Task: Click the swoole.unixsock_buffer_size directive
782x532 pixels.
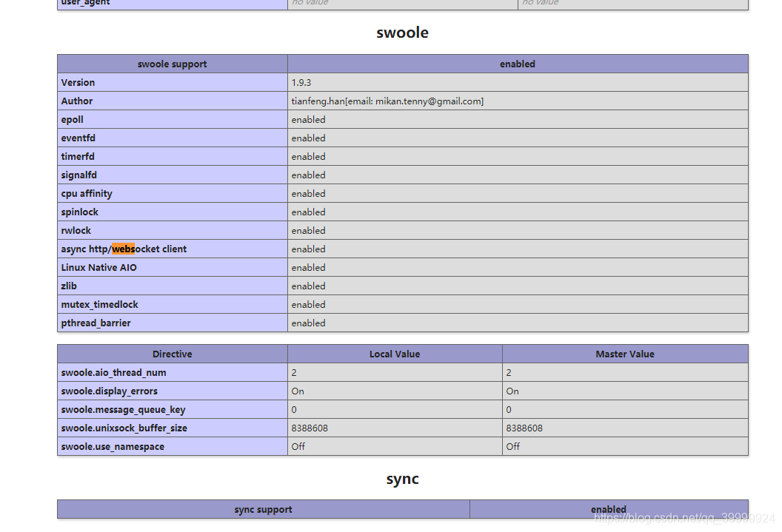Action: 124,428
